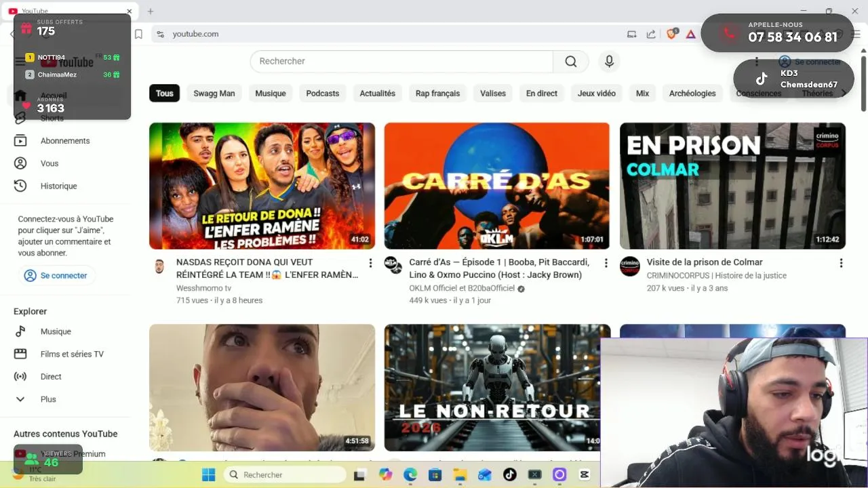
Task: Open YouTube settings three-dot menu
Action: coord(756,62)
